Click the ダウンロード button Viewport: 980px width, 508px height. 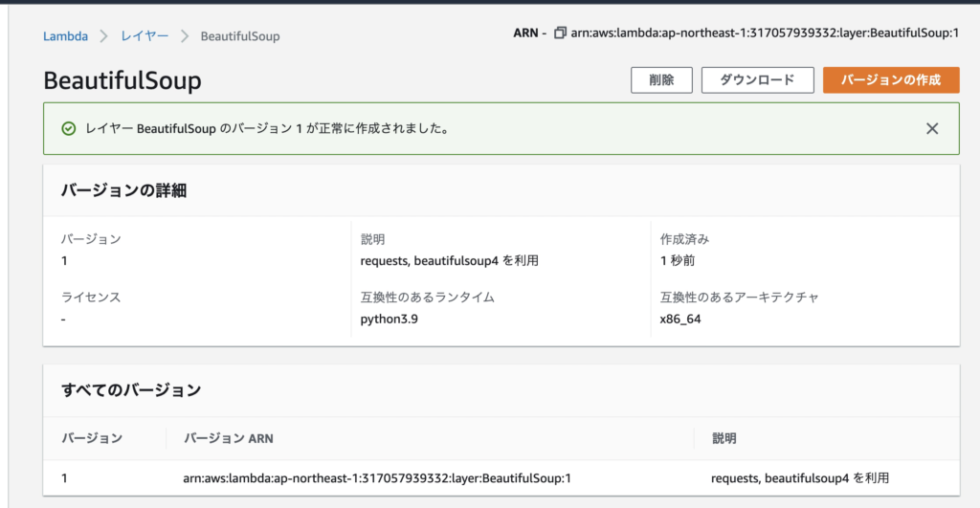(758, 80)
